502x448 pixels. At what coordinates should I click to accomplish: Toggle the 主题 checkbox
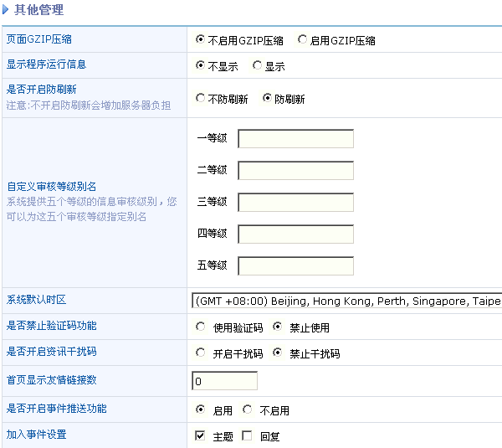coord(200,435)
